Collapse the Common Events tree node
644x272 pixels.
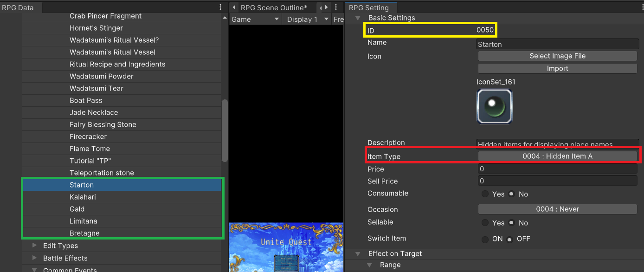point(34,270)
